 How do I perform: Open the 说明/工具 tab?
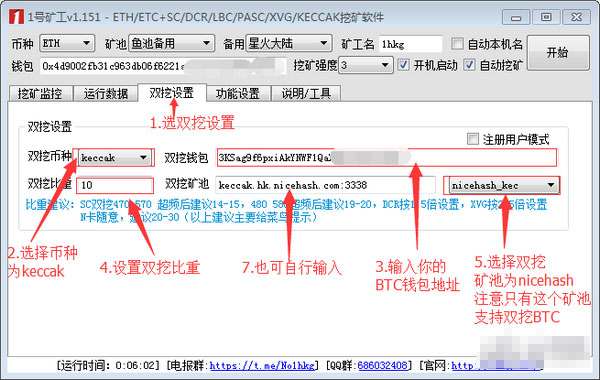(x=306, y=93)
